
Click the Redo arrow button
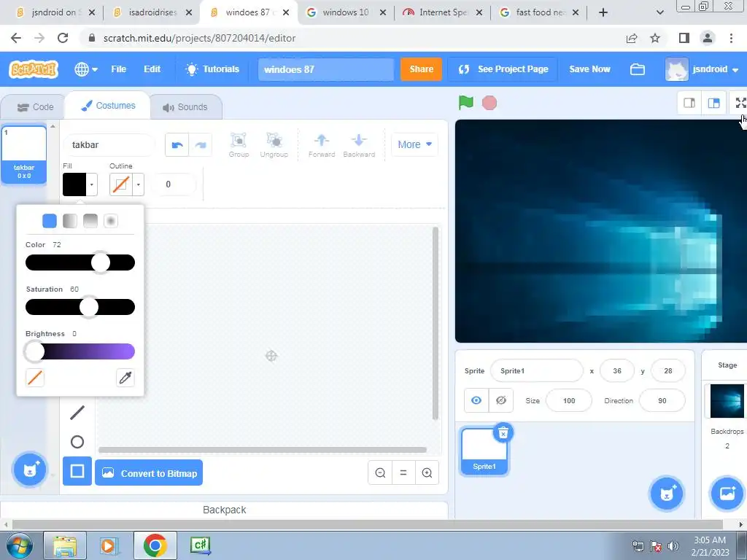[x=201, y=145]
